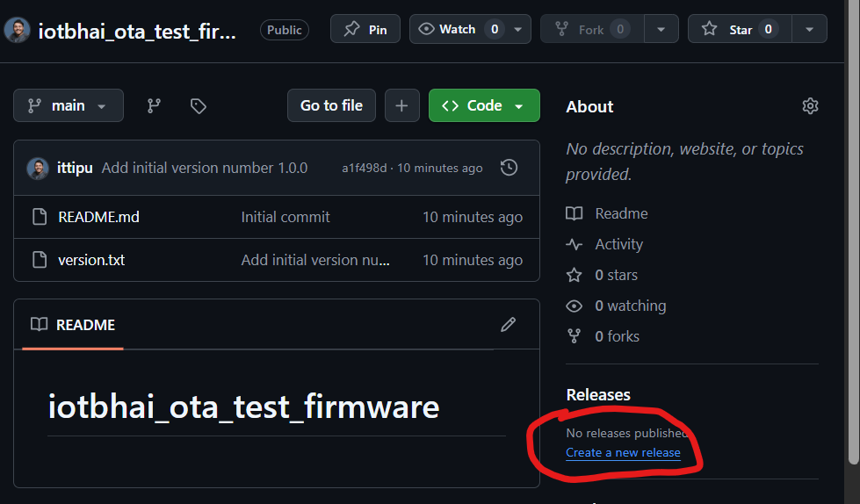Viewport: 860px width, 504px height.
Task: Open the branches icon next to main
Action: [x=154, y=105]
